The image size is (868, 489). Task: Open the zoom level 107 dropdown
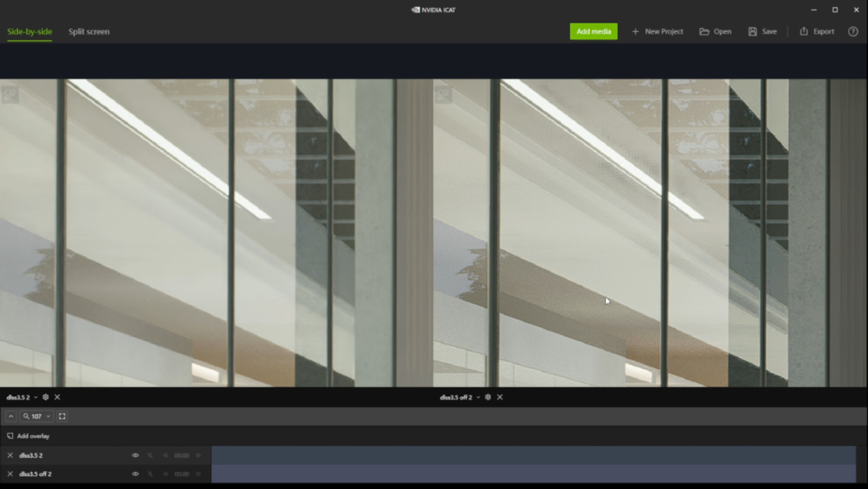(x=36, y=416)
